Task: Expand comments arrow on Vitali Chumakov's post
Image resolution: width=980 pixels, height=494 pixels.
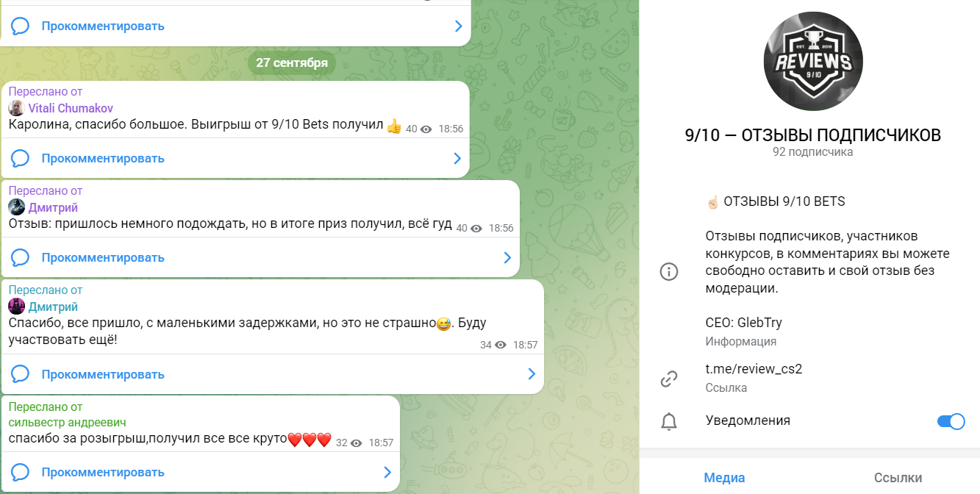Action: pyautogui.click(x=457, y=158)
